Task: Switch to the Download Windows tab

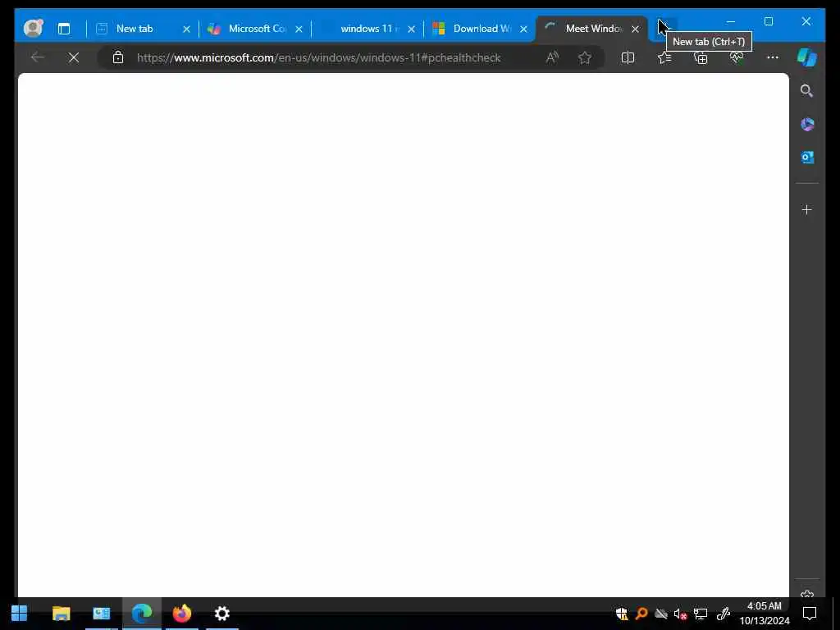Action: [480, 29]
